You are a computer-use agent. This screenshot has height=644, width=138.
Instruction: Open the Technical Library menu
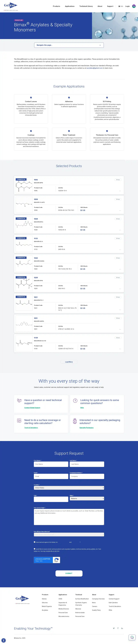click(x=86, y=6)
